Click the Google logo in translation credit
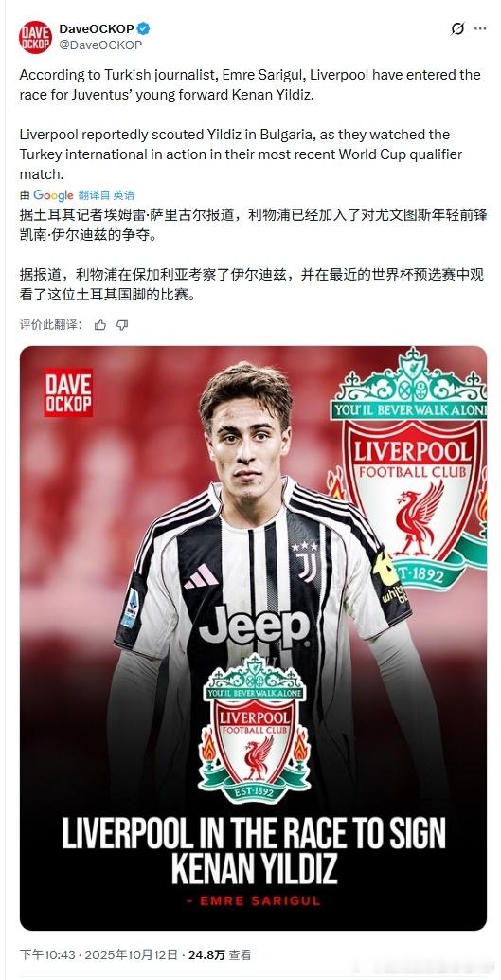The height and width of the screenshot is (980, 501). (x=53, y=195)
